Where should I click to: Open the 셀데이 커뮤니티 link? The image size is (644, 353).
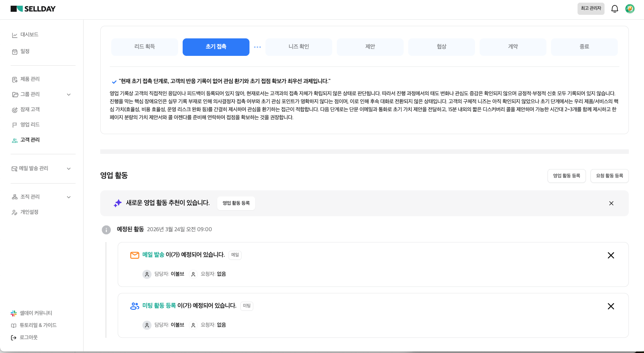pos(36,313)
